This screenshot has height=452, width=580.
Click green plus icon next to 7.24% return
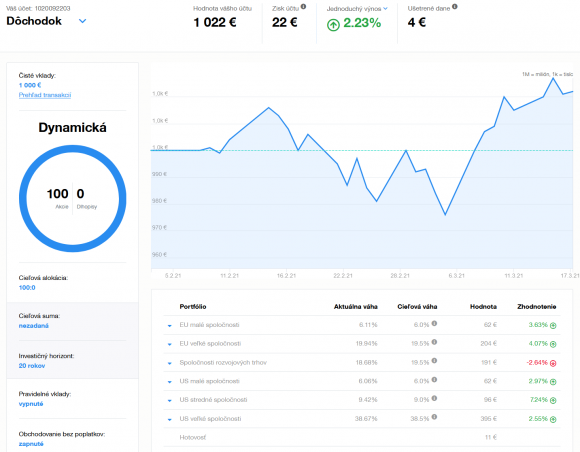[553, 400]
